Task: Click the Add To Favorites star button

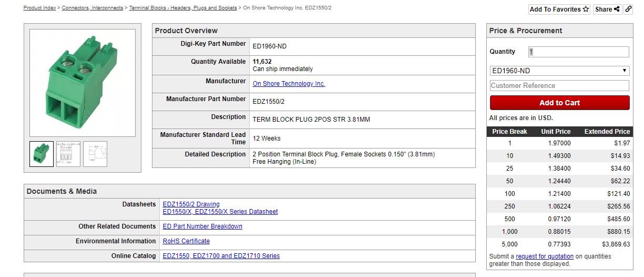Action: [x=559, y=9]
